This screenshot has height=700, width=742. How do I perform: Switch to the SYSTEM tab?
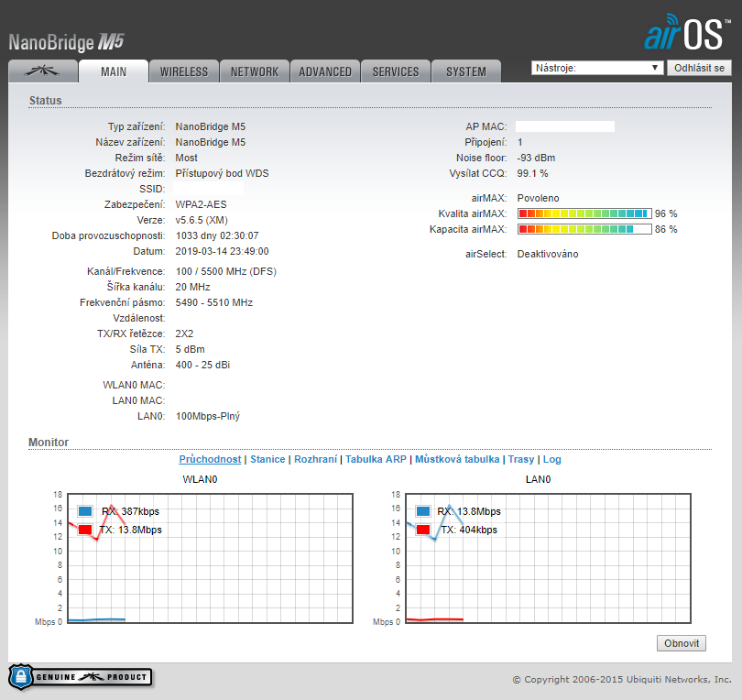[x=466, y=71]
